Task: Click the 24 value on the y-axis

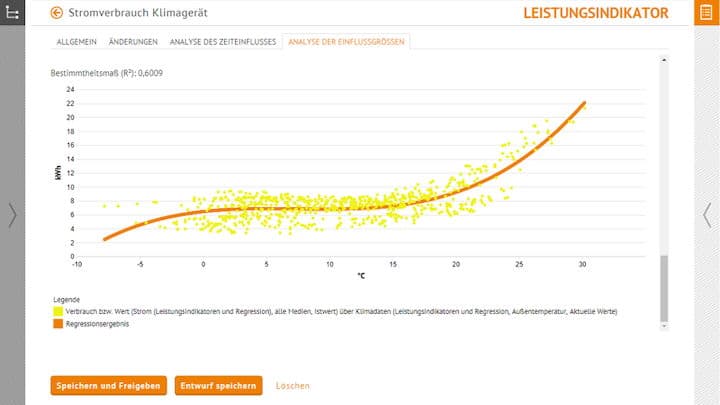Action: pyautogui.click(x=70, y=89)
